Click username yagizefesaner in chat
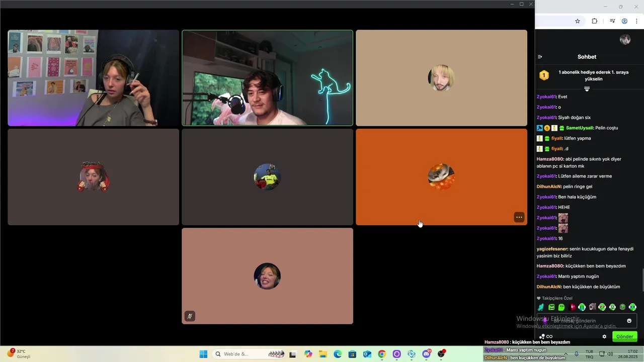 tap(552, 249)
